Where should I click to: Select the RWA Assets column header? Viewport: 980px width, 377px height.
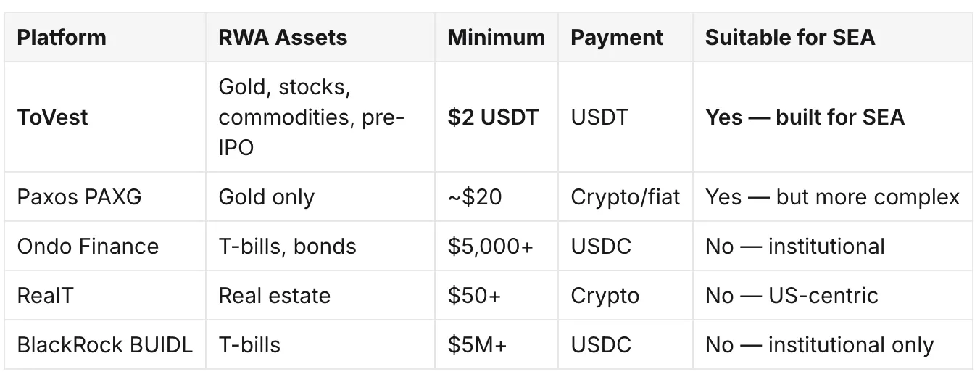283,37
